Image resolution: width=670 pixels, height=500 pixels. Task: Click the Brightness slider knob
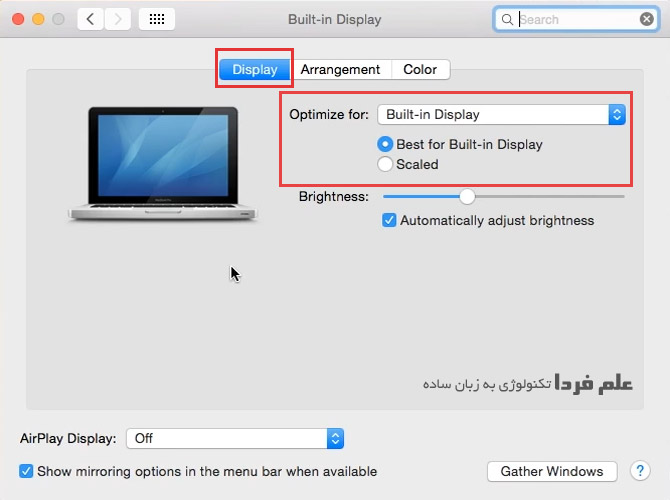point(467,197)
